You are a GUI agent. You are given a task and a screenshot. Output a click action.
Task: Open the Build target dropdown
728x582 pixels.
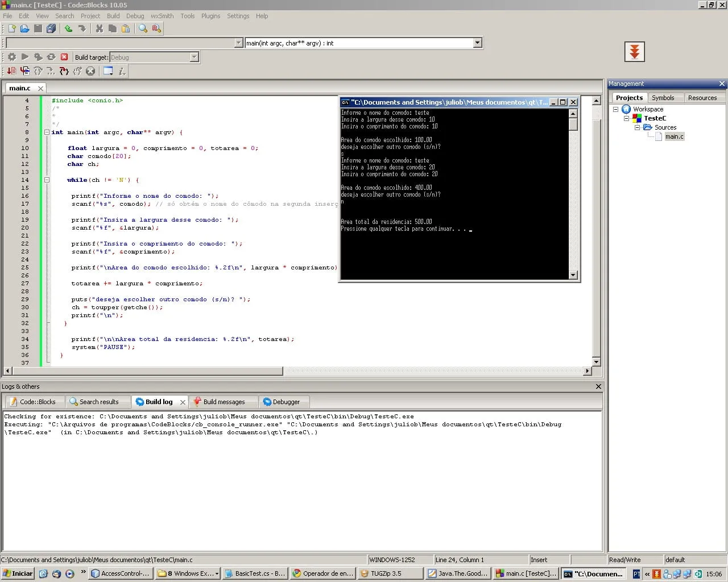pyautogui.click(x=194, y=57)
